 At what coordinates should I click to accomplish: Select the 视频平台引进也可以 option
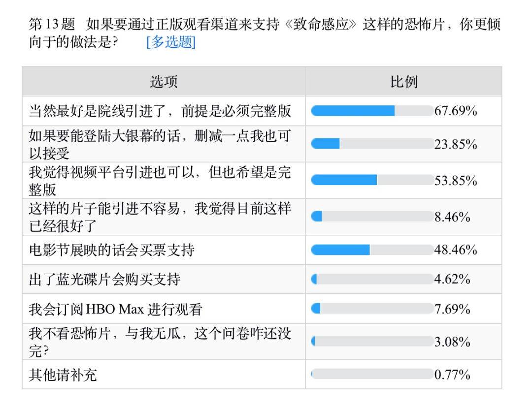(160, 181)
